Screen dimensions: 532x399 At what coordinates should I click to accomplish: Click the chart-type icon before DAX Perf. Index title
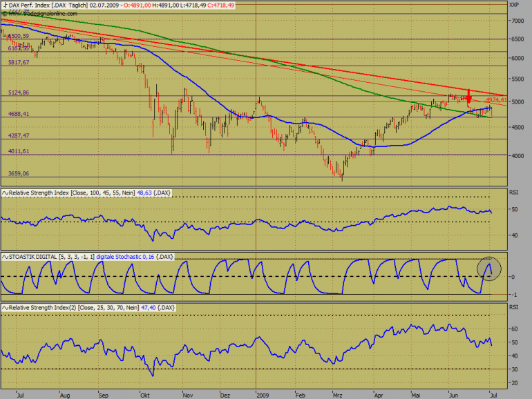[5, 6]
